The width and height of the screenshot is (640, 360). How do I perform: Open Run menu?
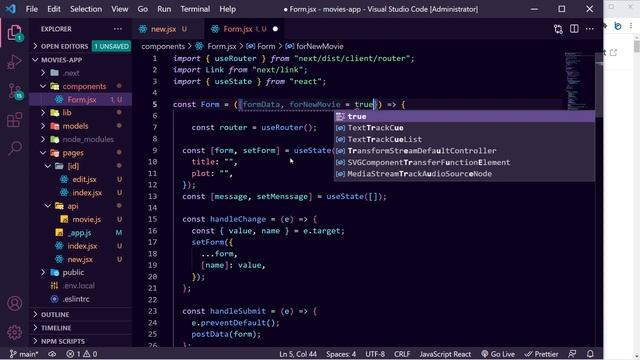point(164,9)
